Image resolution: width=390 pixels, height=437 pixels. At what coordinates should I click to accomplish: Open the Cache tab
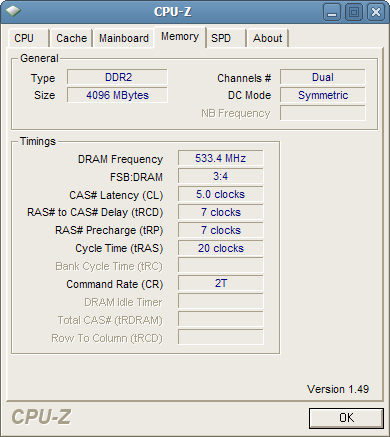coord(71,38)
